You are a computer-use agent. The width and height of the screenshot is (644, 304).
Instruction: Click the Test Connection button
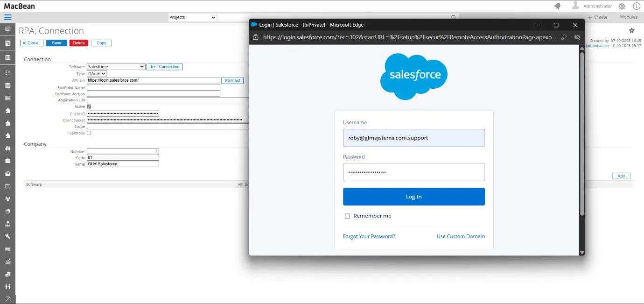(x=165, y=67)
